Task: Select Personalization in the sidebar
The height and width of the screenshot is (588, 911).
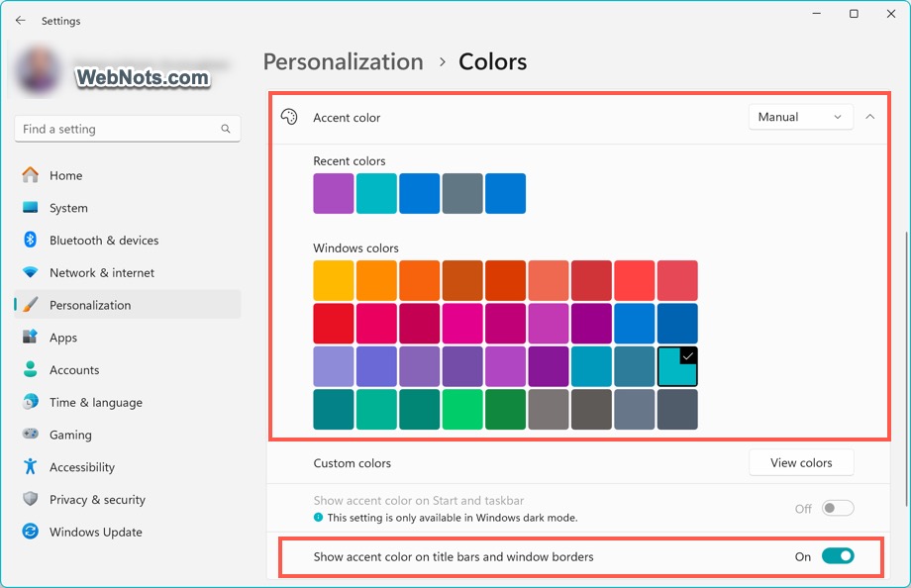Action: (128, 305)
